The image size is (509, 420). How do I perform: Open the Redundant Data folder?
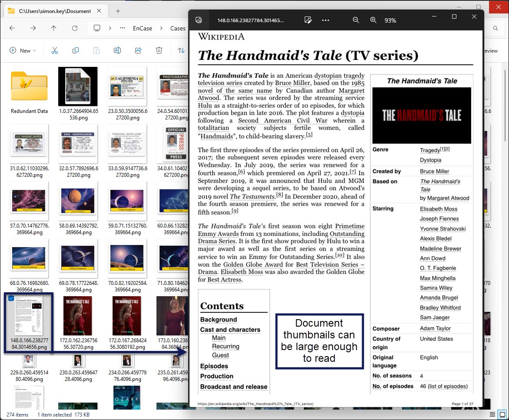click(29, 86)
